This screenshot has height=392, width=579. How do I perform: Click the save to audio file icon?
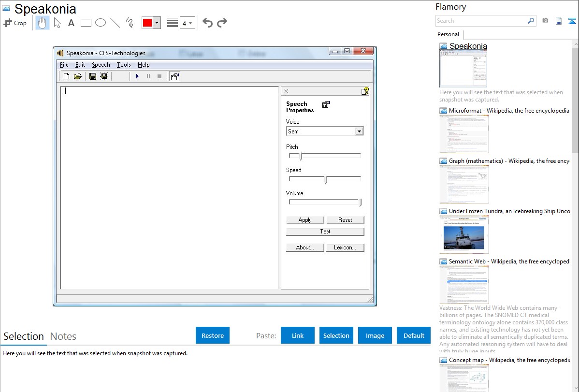[104, 76]
